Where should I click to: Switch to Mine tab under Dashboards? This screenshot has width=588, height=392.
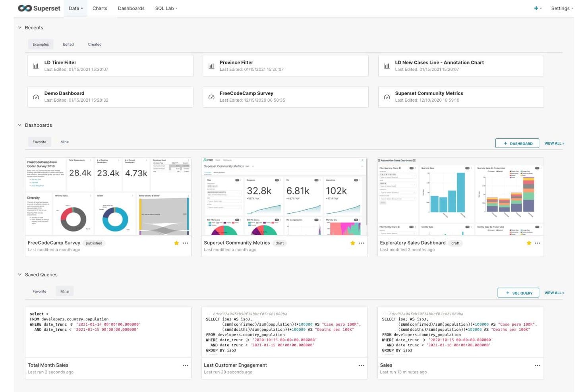click(x=64, y=142)
